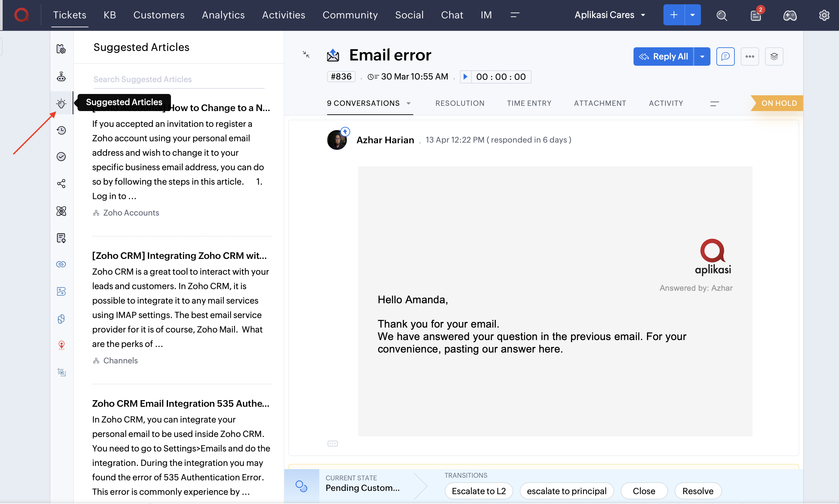Switch to the Time Entry tab
839x504 pixels.
point(529,103)
